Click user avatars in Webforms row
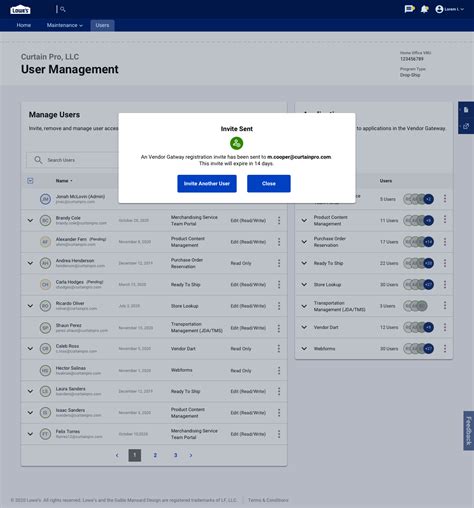 pos(418,349)
